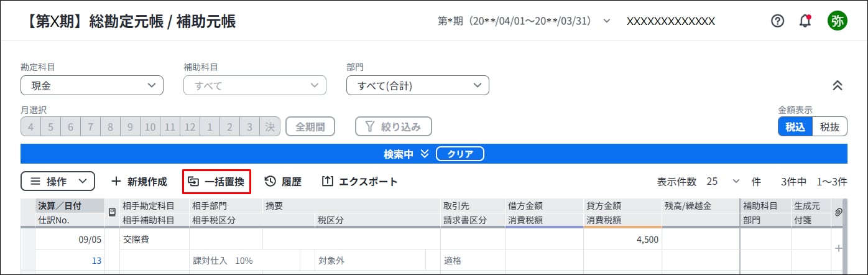Screen dimensions: 868x275
Task: Click 新規作成 to create new entry
Action: click(x=139, y=182)
